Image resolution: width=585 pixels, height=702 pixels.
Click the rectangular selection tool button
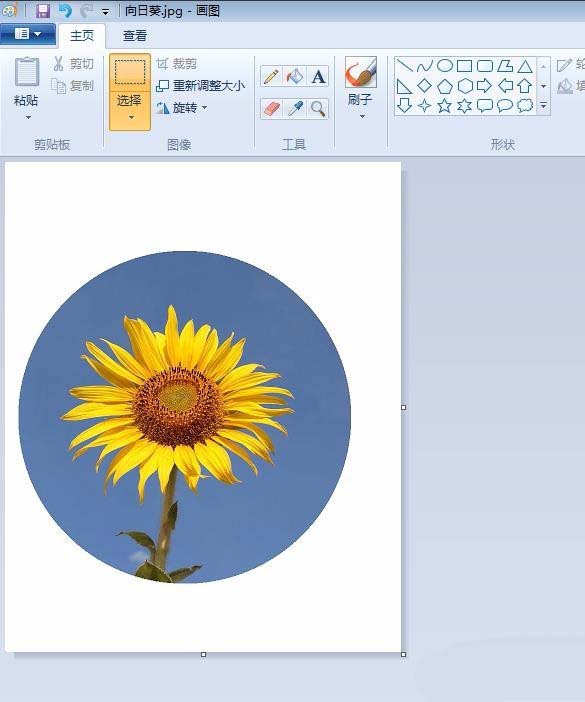tap(130, 73)
